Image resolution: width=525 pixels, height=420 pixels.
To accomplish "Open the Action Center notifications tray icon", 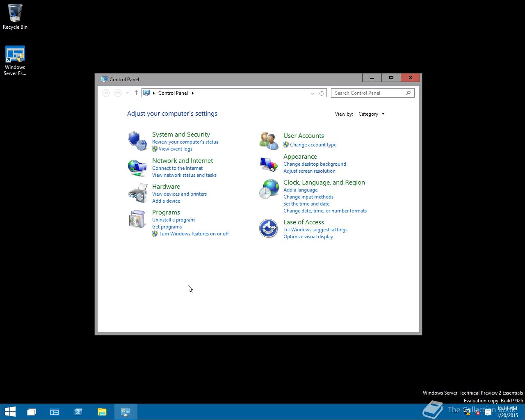I will coord(488,412).
